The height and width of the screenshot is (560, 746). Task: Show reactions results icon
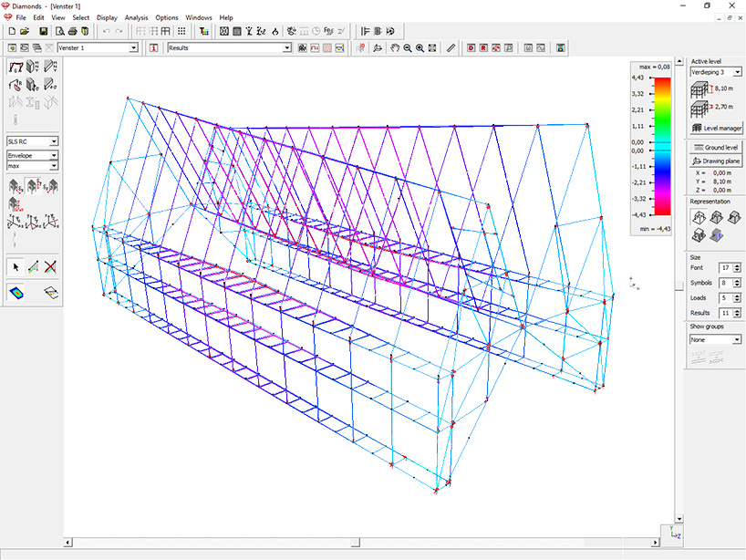16,85
